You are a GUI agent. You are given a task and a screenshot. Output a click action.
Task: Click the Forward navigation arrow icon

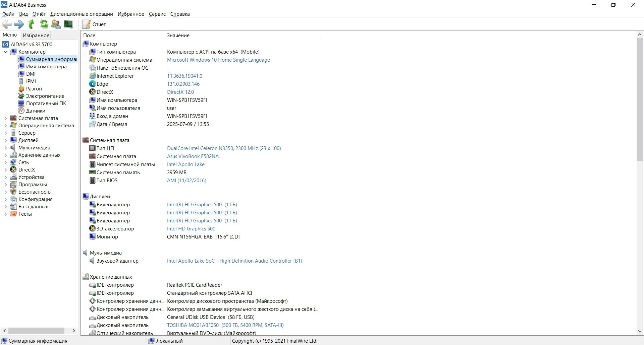19,24
